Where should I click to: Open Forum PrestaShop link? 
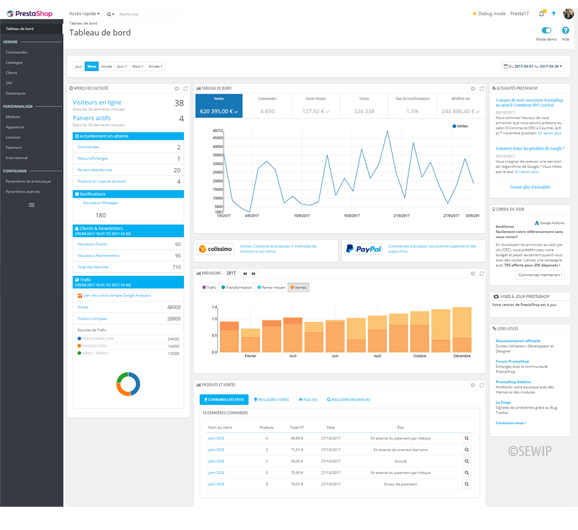pyautogui.click(x=512, y=362)
